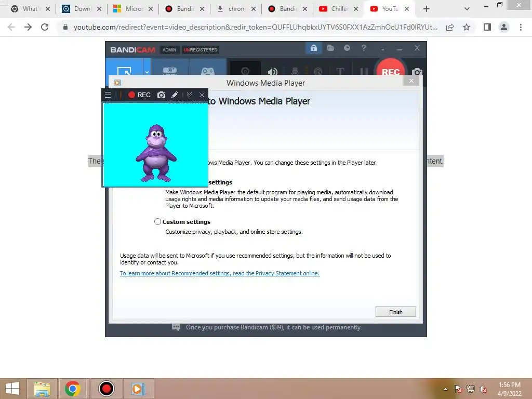Click Windows Media Player taskbar icon
The width and height of the screenshot is (532, 399).
[138, 389]
